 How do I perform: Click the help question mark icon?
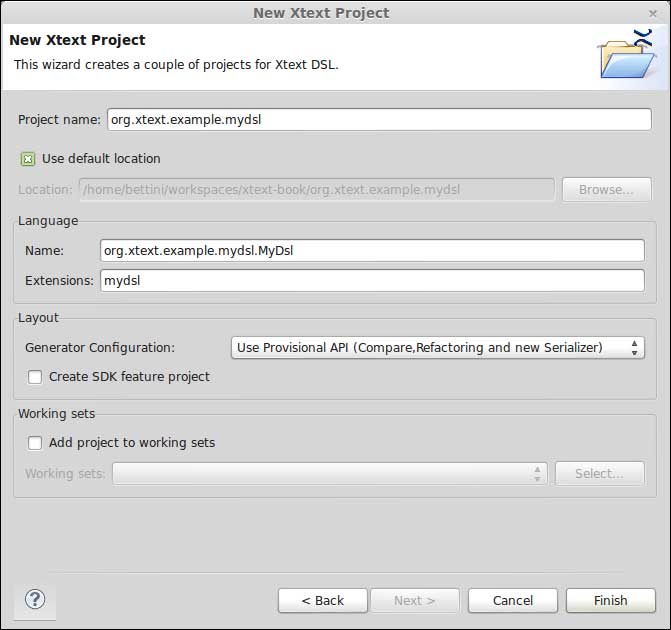[x=35, y=599]
